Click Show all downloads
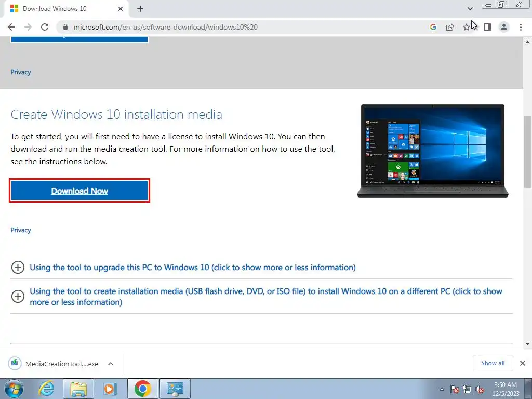The width and height of the screenshot is (532, 399). tap(493, 363)
